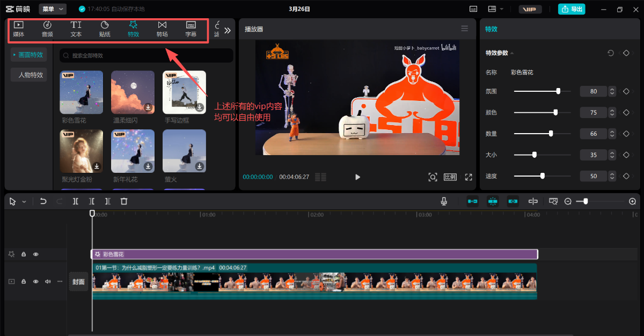This screenshot has width=644, height=336.
Task: Click the 导出 export button
Action: pyautogui.click(x=572, y=9)
